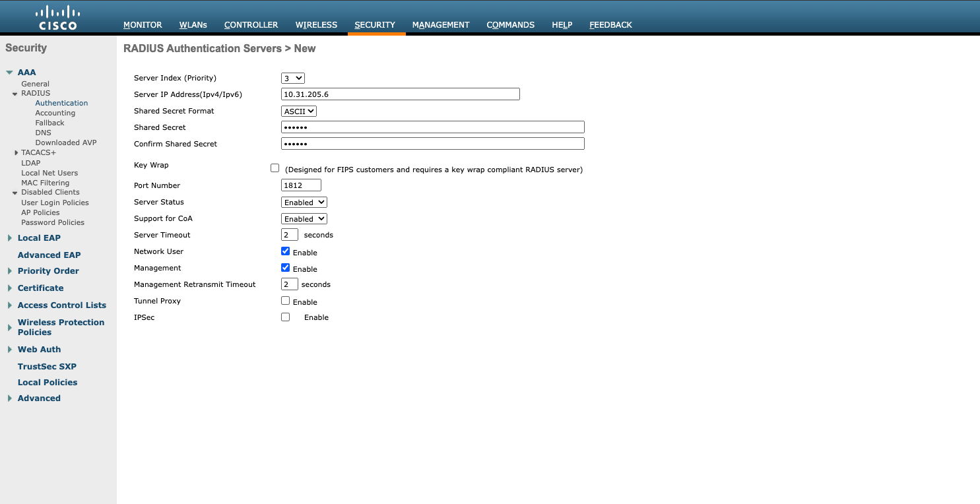Switch to the MANAGEMENT tab
This screenshot has height=504, width=980.
(x=440, y=25)
